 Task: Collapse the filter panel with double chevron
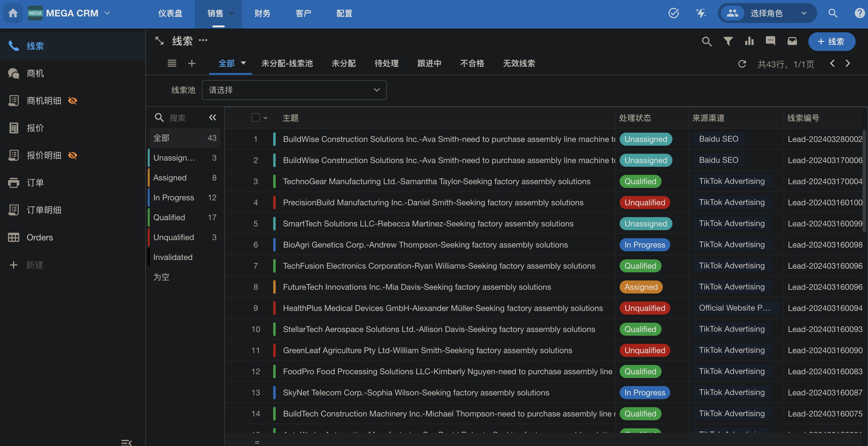pyautogui.click(x=212, y=117)
